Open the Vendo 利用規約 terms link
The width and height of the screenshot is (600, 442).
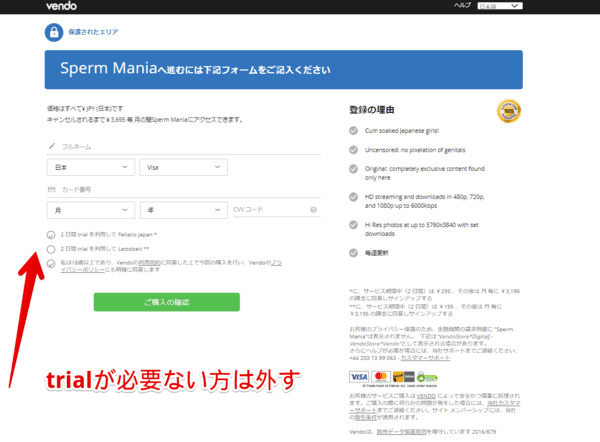click(149, 263)
